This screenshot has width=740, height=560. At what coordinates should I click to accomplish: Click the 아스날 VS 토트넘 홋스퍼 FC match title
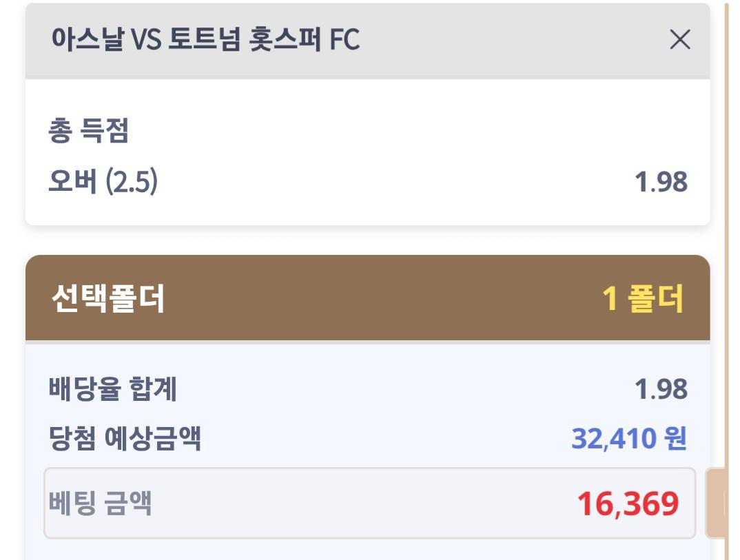coord(205,40)
